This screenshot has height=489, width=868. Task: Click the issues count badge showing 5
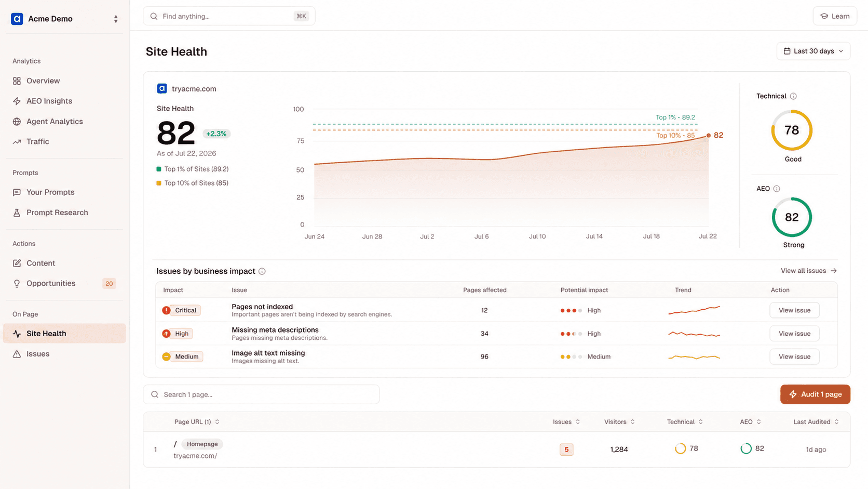566,450
